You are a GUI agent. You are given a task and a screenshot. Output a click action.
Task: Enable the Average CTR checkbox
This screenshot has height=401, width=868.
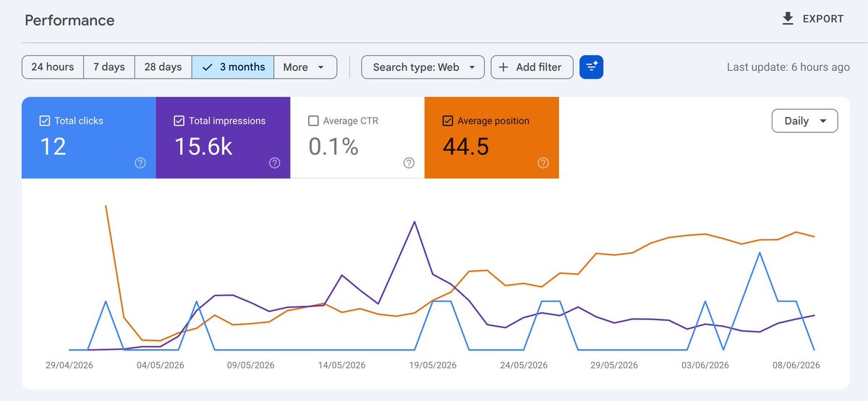313,121
